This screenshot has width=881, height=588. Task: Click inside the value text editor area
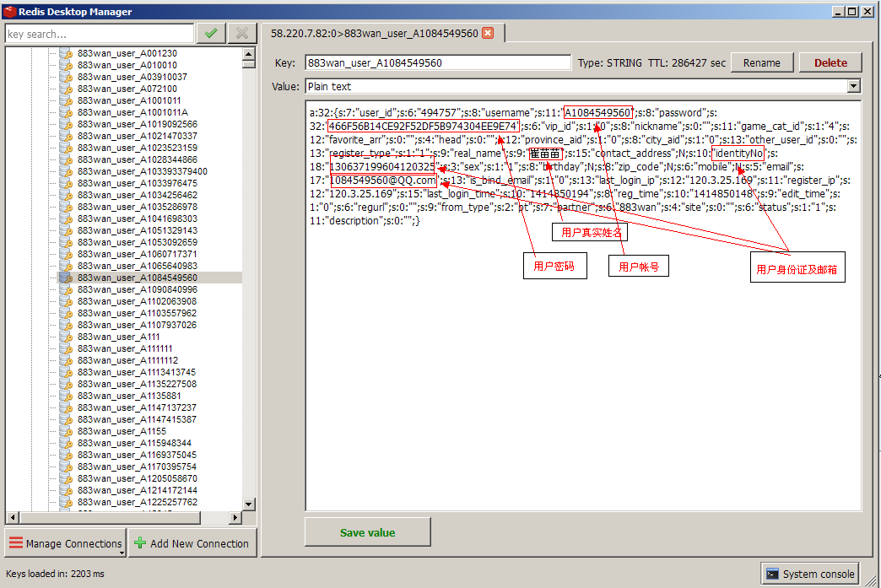[583, 306]
